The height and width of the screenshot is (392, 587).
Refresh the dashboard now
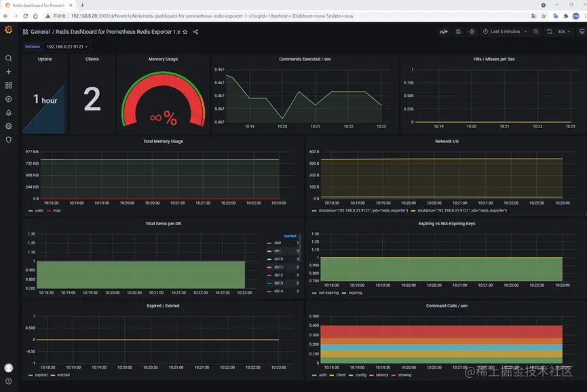(550, 32)
